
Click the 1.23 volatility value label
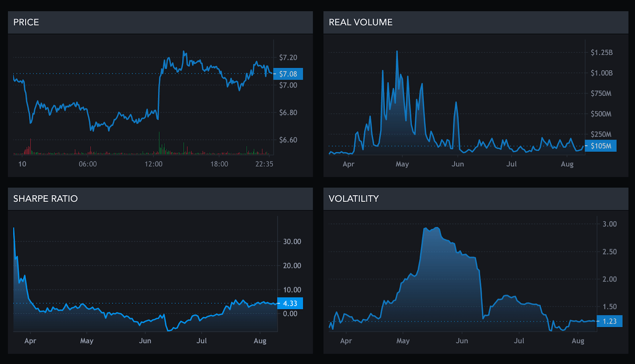coord(609,321)
